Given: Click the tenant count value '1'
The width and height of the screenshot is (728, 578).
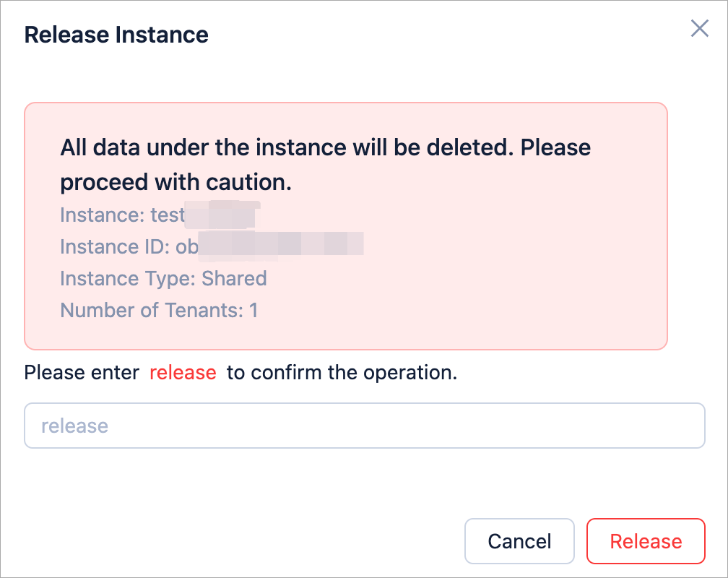Looking at the screenshot, I should point(253,311).
